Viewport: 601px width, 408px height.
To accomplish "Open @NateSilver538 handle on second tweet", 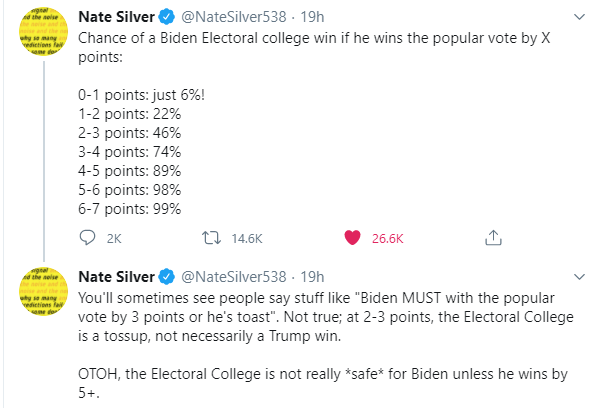I will tap(233, 276).
